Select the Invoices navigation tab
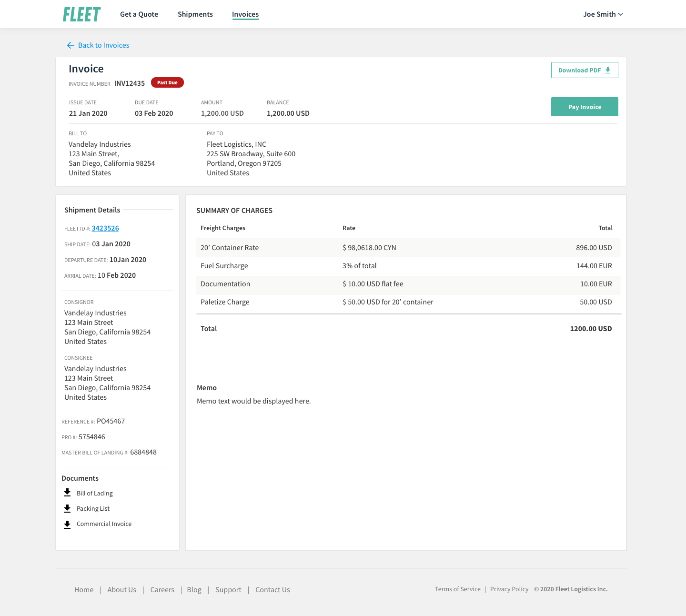Viewport: 686px width, 616px height. [x=245, y=14]
